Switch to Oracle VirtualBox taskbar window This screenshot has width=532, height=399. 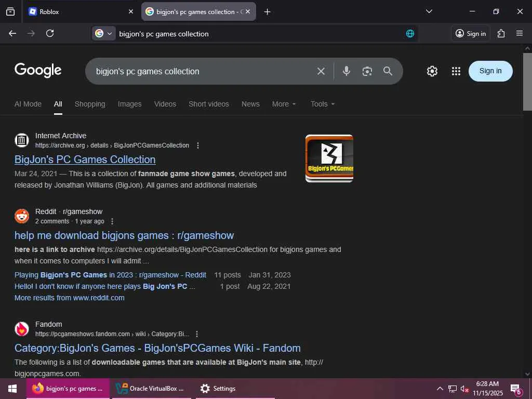151,389
